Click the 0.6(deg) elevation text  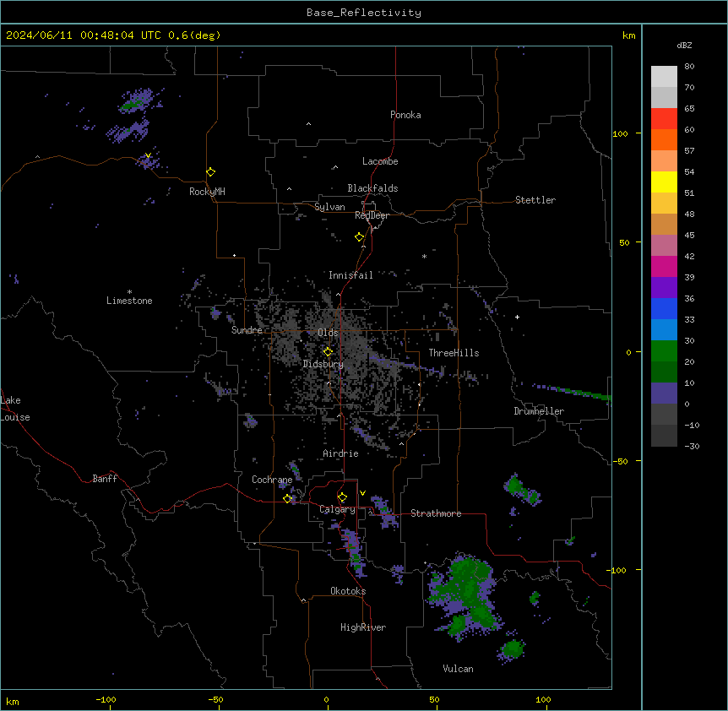[194, 35]
